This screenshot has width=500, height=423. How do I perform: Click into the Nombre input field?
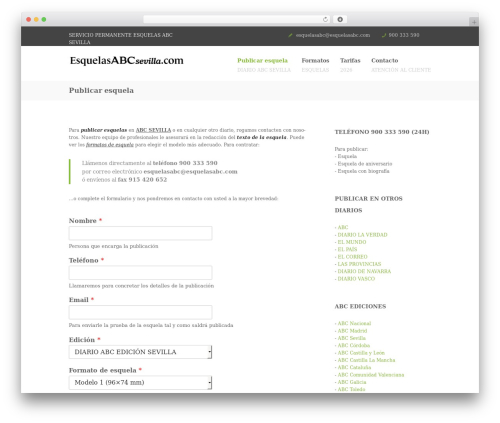click(140, 233)
